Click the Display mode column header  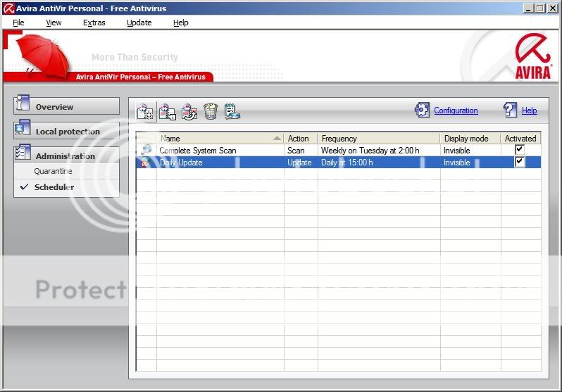pos(470,139)
